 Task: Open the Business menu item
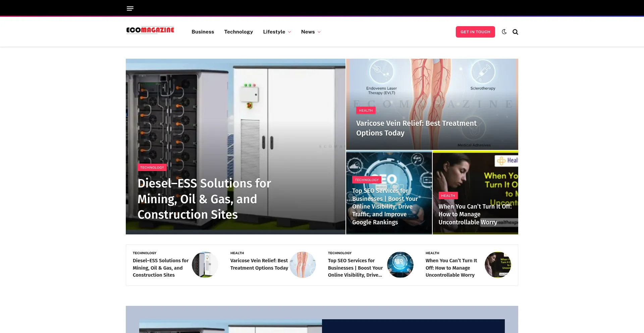203,32
